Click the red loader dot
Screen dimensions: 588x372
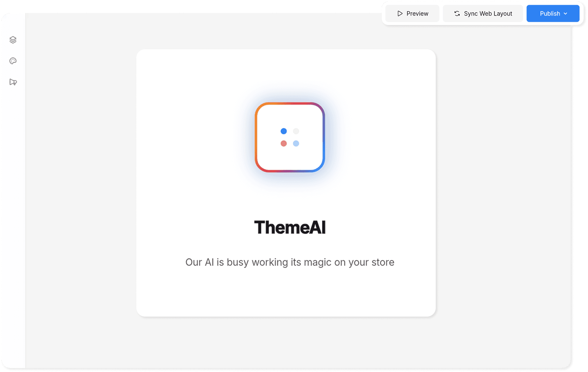(284, 143)
